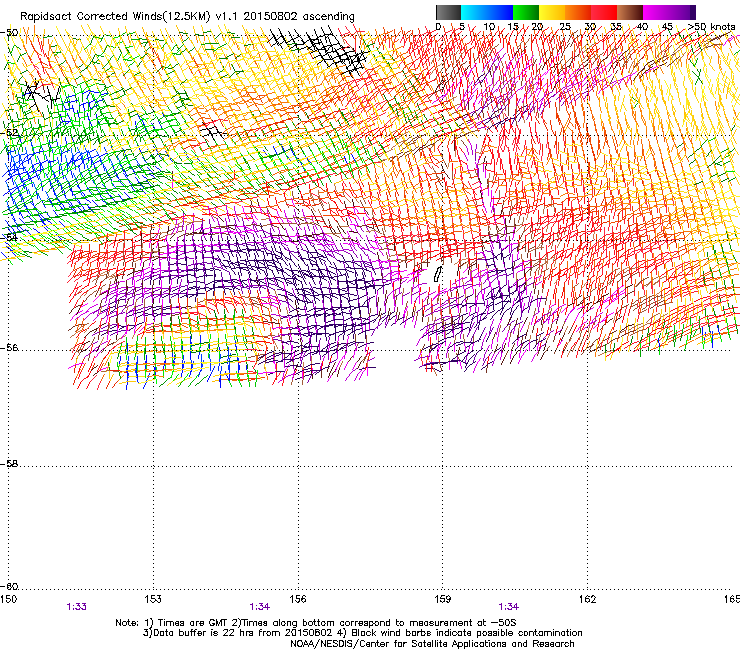The height and width of the screenshot is (650, 740).
Task: Click the 'Data buffer is 22 hrs' note line
Action: point(362,633)
